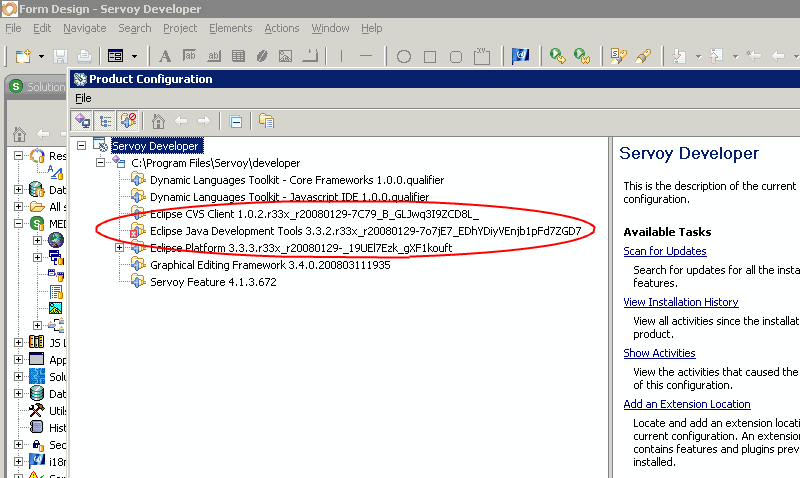Select Servoy Feature 4.1.3.672 item
800x478 pixels.
tap(213, 282)
